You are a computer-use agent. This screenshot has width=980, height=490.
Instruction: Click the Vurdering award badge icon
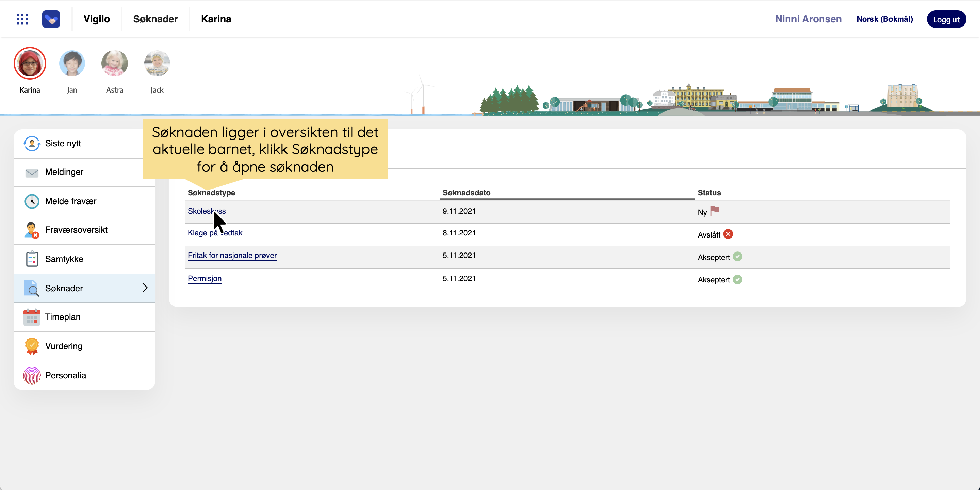32,346
